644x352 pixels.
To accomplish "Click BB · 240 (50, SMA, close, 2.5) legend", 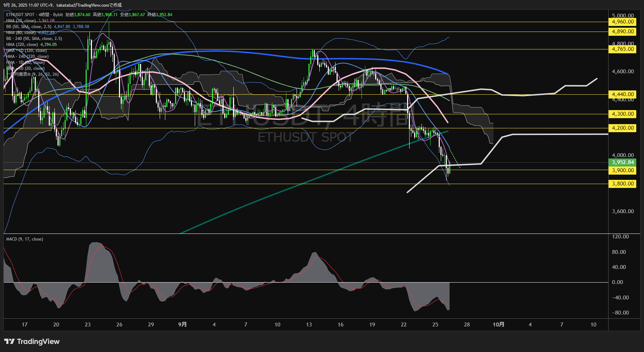I will click(34, 39).
